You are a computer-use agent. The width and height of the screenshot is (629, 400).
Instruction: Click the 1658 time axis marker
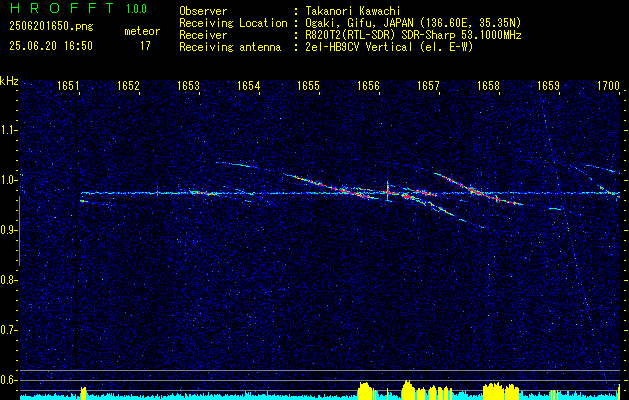coord(489,85)
